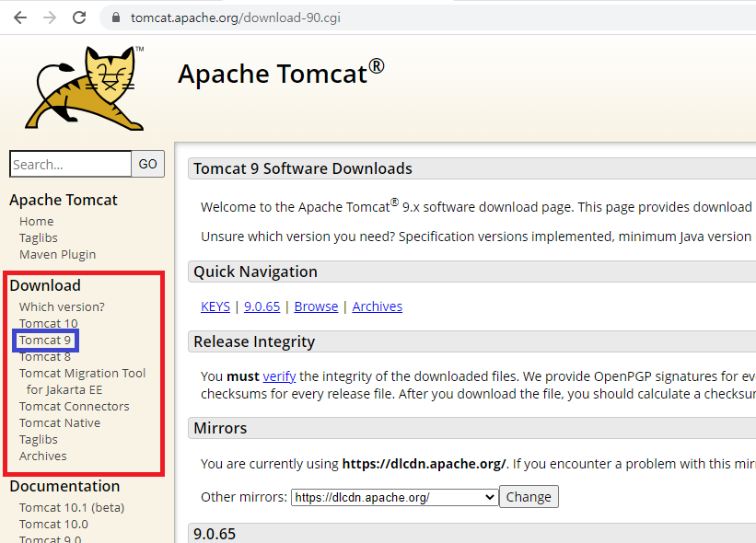The width and height of the screenshot is (756, 543).
Task: Click the 'Quick Navigation' heading
Action: [256, 271]
